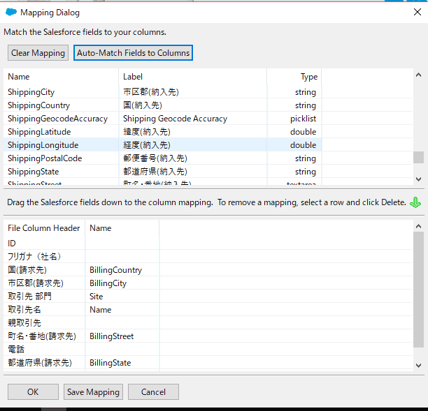This screenshot has height=411, width=428.
Task: Click the Clear Mapping button
Action: point(38,53)
